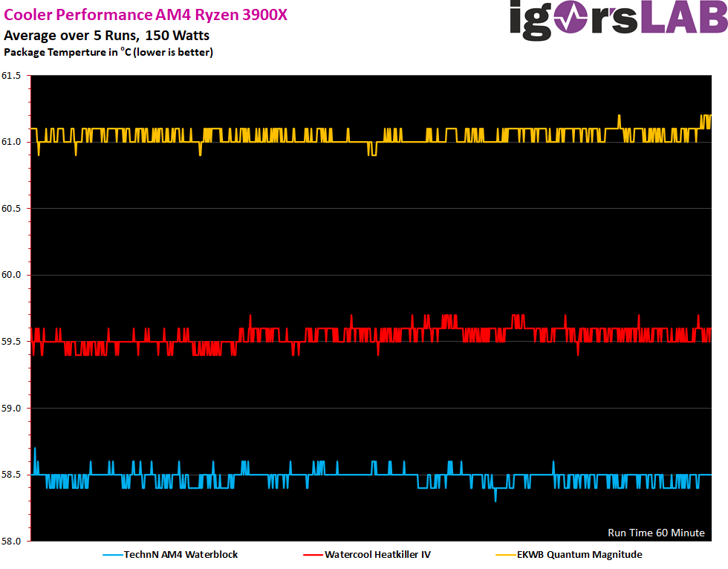The width and height of the screenshot is (728, 569).
Task: Select the subtitle 'Average over 5 Runs, 150 Watts'
Action: point(106,36)
